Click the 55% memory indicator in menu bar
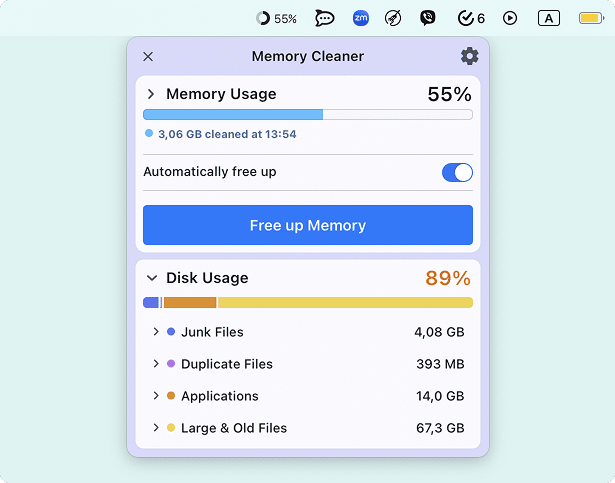Screen dimensions: 615x483 click(276, 18)
